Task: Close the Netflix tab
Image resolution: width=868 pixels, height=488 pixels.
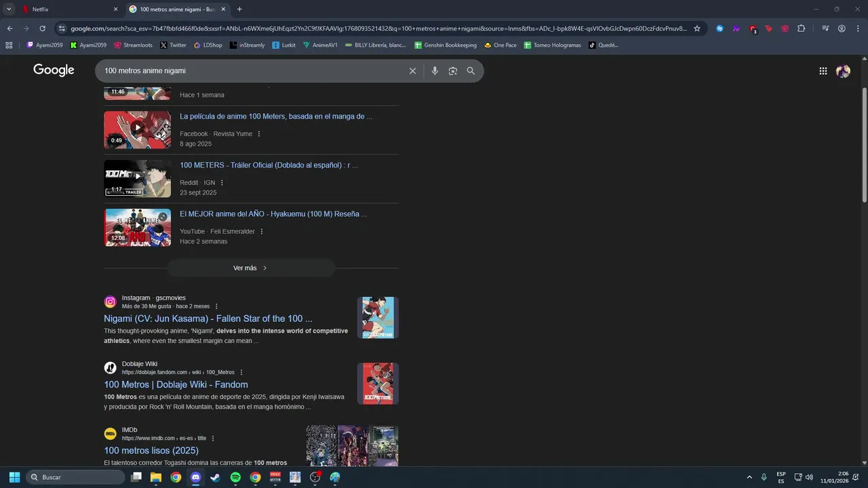Action: [x=115, y=9]
